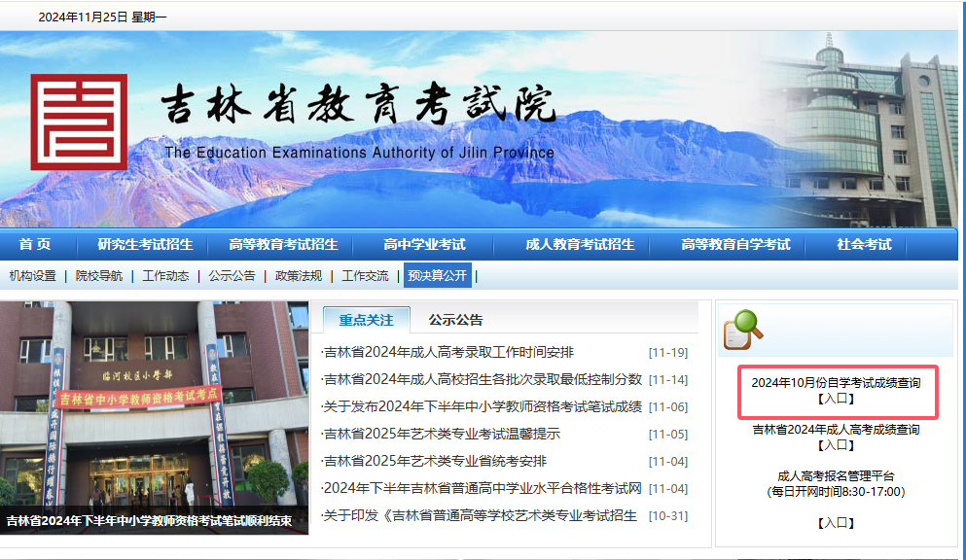Open 关于印发艺术类专业考试招生 article
This screenshot has height=560, width=966.
click(480, 515)
